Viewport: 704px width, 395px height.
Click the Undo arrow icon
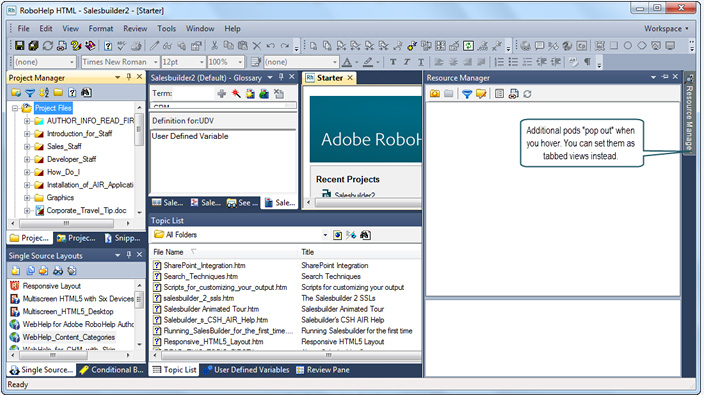(270, 45)
